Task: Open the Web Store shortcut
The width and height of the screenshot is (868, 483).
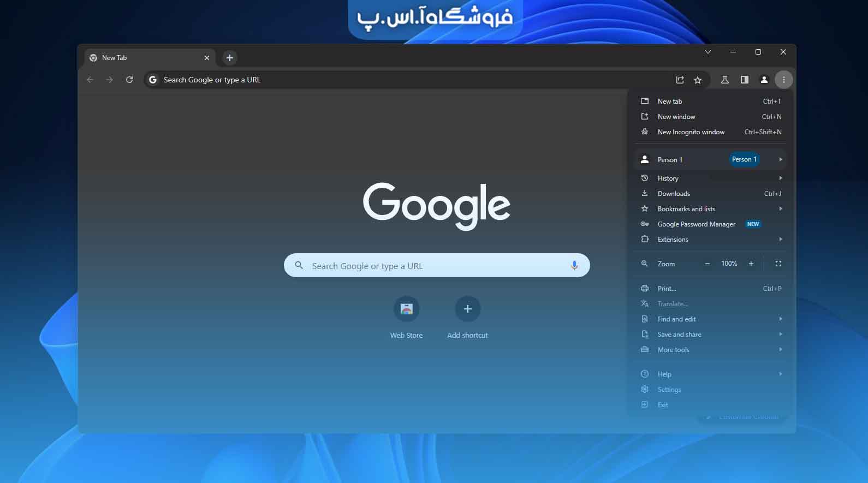Action: (x=406, y=318)
